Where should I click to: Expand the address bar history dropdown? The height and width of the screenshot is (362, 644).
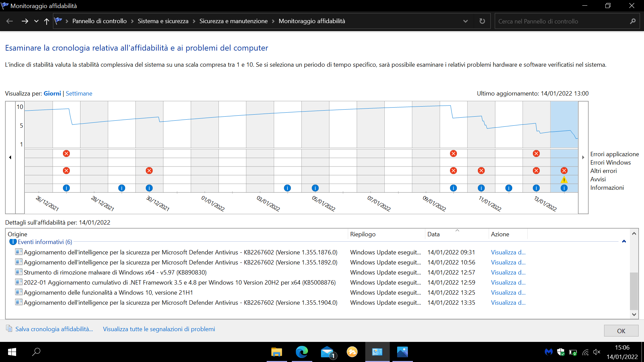(x=465, y=21)
